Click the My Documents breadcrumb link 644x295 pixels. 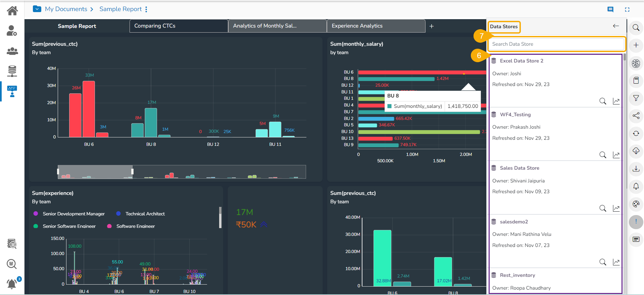[66, 9]
